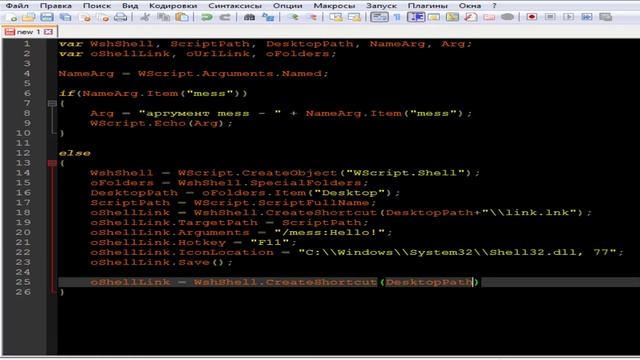Viewport: 640px width, 360px height.
Task: Open the Окна menu
Action: [x=470, y=5]
